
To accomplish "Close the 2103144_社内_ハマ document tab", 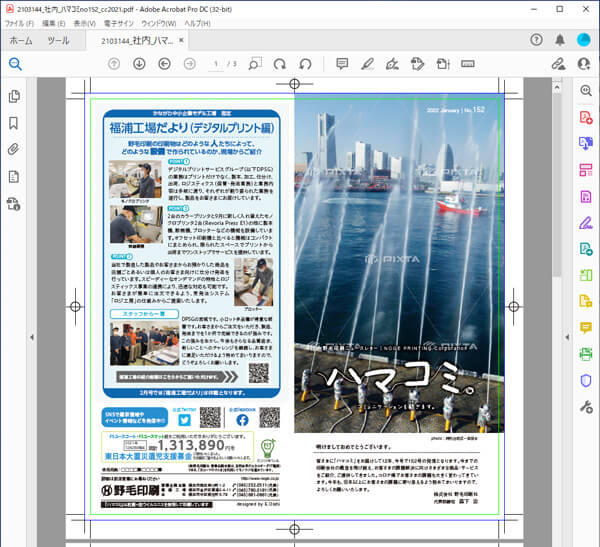I will point(181,40).
